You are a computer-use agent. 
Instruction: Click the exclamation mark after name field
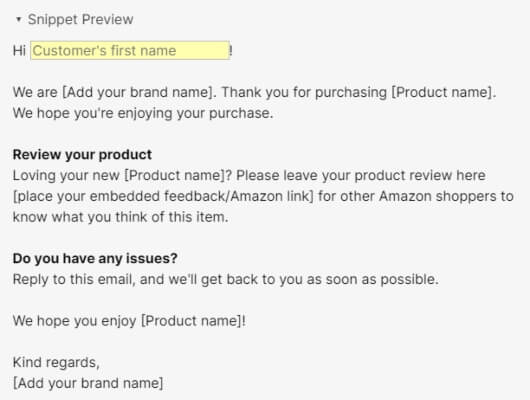231,51
